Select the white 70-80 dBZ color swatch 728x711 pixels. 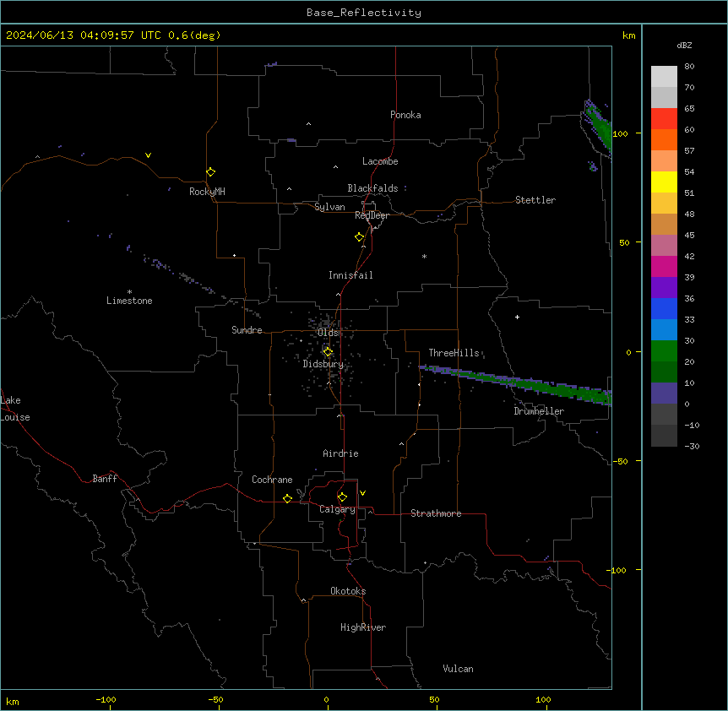(x=664, y=77)
